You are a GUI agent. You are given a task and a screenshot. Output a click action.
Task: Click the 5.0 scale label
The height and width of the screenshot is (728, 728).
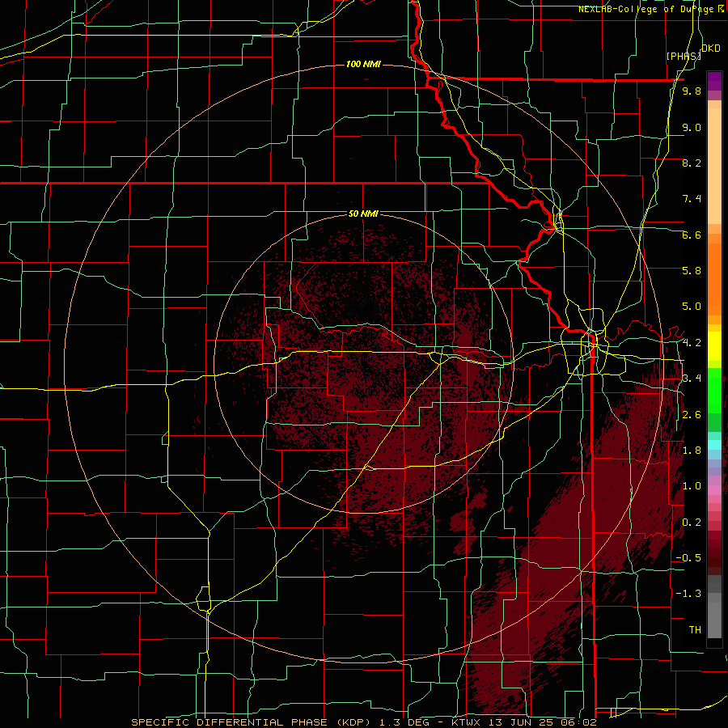[x=692, y=307]
